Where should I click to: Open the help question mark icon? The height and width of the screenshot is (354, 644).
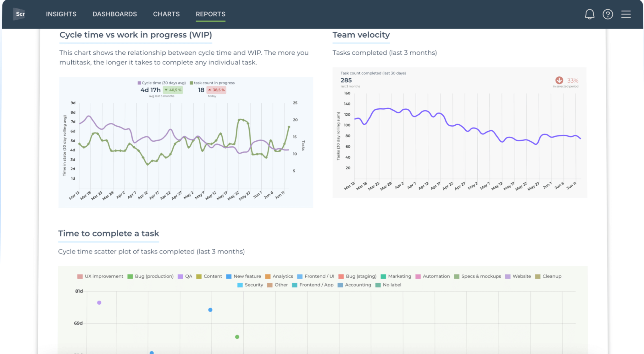[x=608, y=14]
